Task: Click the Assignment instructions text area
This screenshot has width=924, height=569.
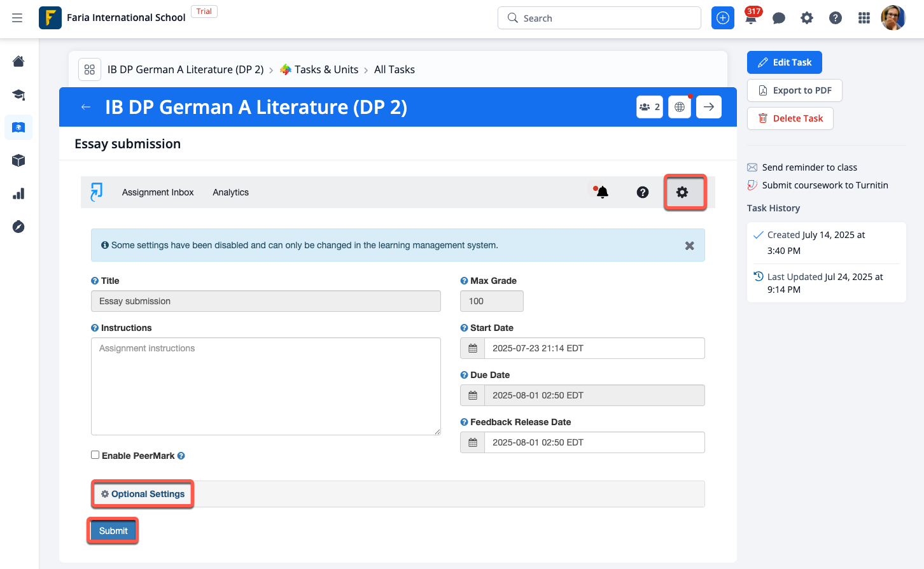Action: coord(266,386)
